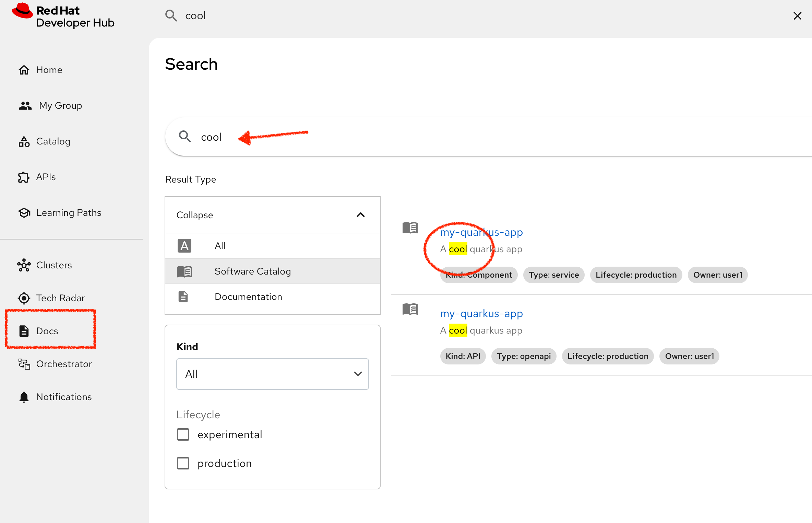
Task: Click inside the cool search field
Action: (x=309, y=137)
